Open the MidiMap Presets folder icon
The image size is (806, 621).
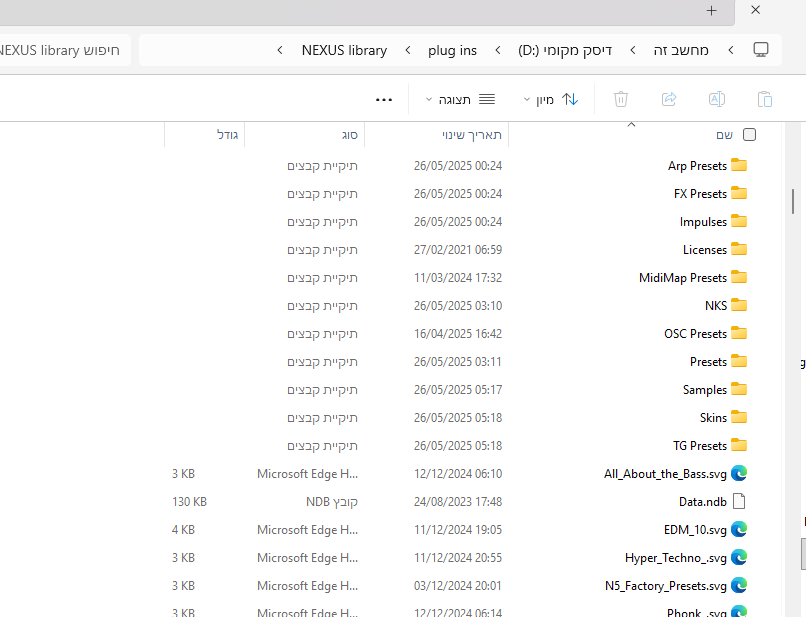point(739,277)
